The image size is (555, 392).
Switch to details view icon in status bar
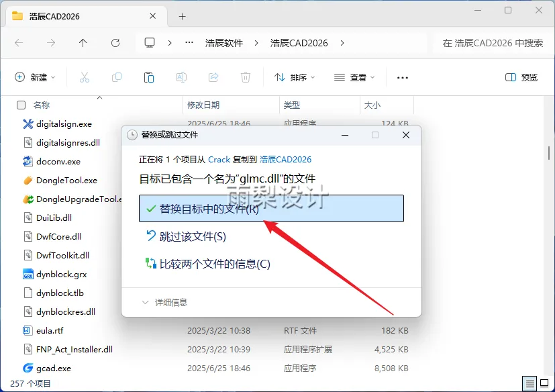click(x=530, y=383)
